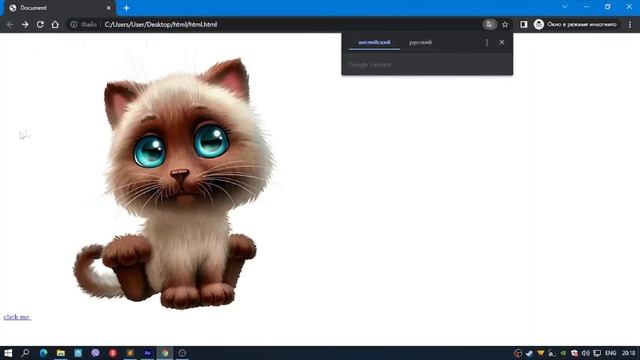Click the file info icon in address bar
This screenshot has height=360, width=640.
[x=73, y=24]
